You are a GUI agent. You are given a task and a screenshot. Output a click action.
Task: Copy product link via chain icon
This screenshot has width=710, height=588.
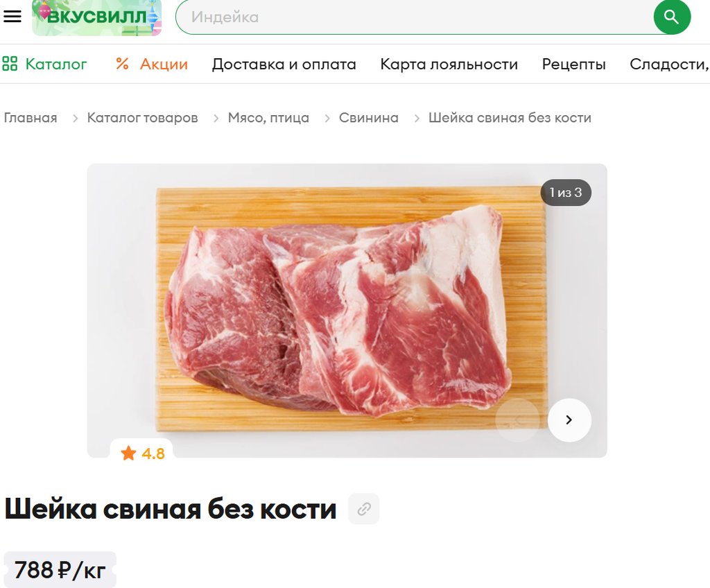click(x=363, y=509)
